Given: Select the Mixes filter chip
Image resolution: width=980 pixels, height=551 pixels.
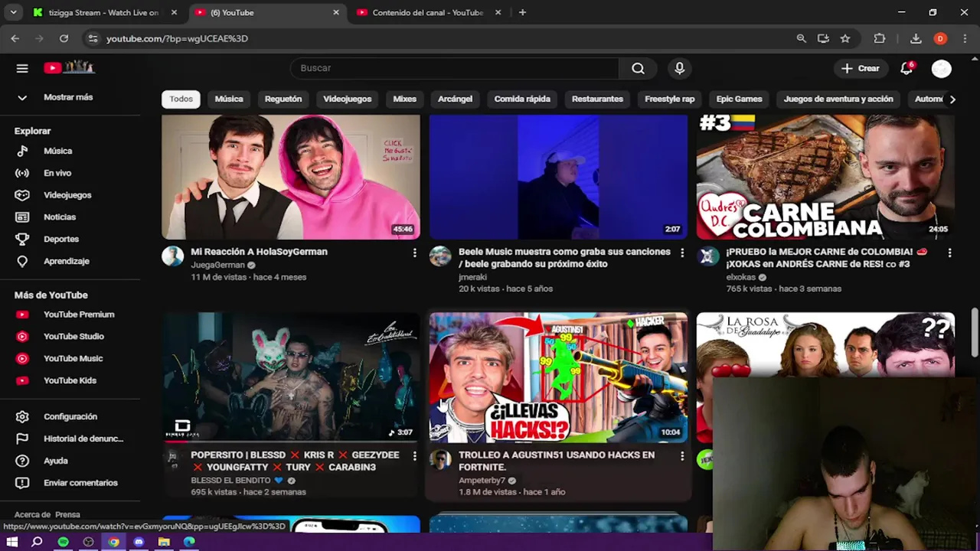Looking at the screenshot, I should [x=404, y=99].
